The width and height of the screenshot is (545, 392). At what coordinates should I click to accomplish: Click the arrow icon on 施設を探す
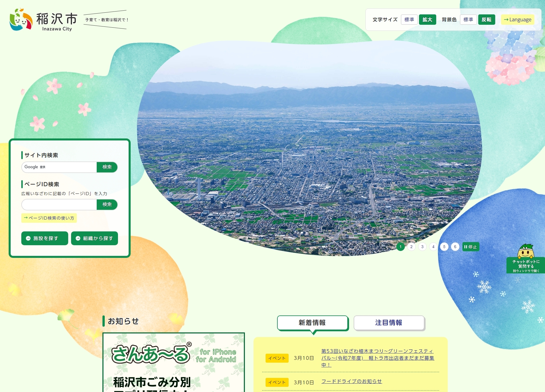28,238
